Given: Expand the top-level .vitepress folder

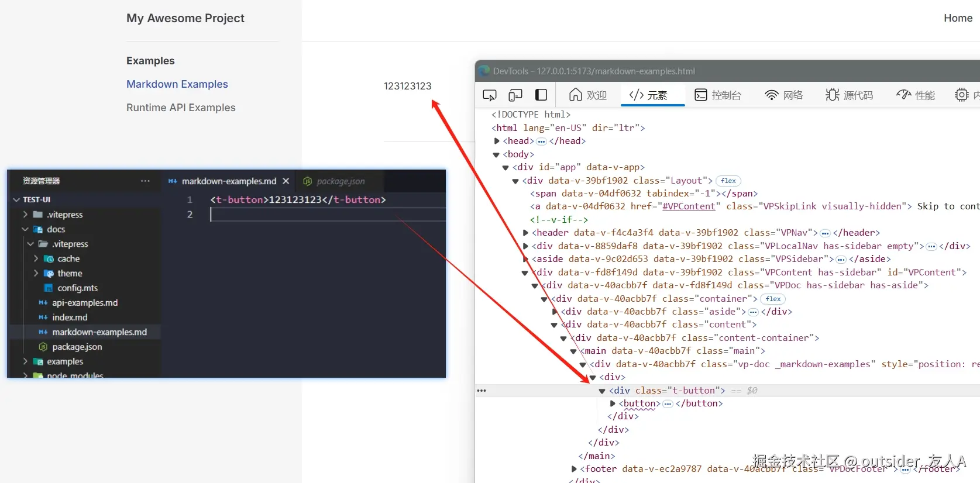Looking at the screenshot, I should [x=25, y=215].
